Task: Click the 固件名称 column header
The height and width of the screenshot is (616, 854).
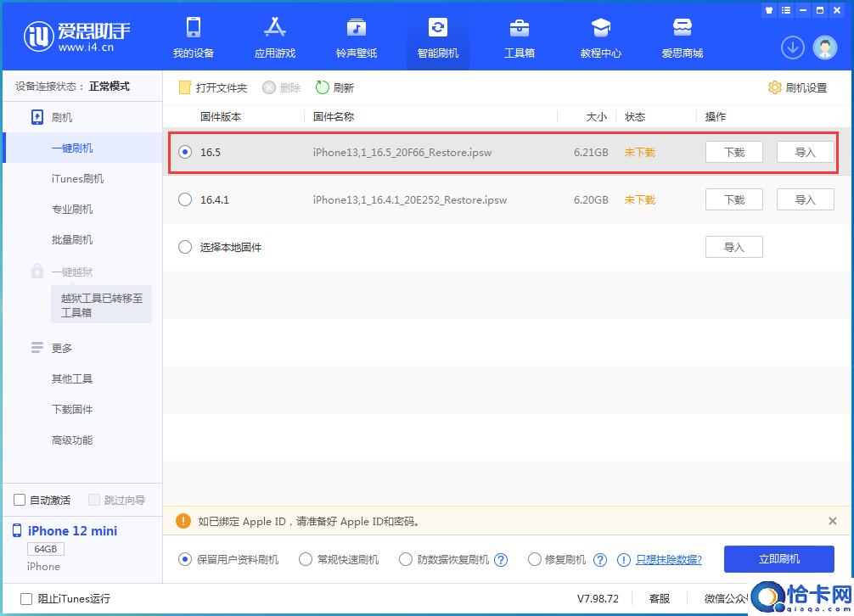Action: coord(334,116)
